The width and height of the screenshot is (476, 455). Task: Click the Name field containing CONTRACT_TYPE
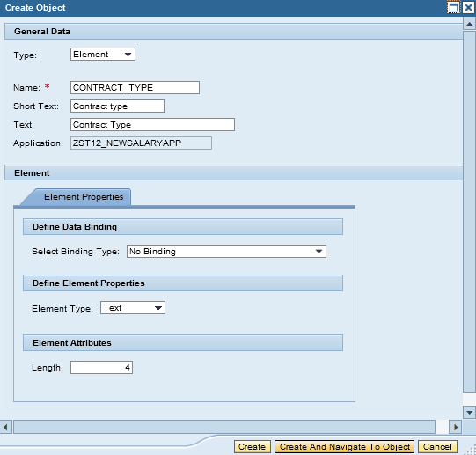point(135,88)
